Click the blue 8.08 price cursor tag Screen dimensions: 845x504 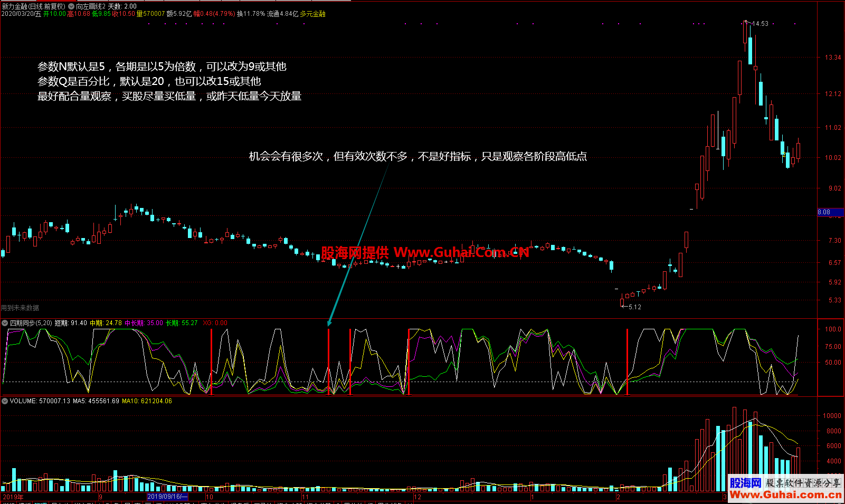point(830,212)
